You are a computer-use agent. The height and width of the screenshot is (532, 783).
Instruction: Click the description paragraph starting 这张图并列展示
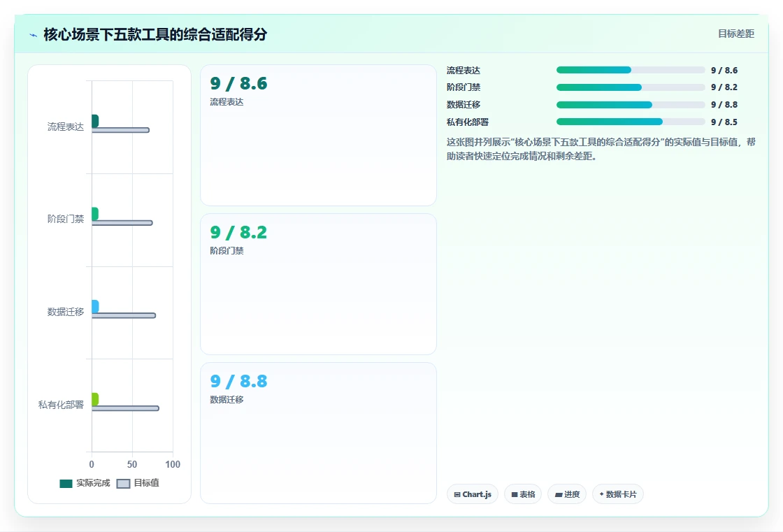pos(601,149)
